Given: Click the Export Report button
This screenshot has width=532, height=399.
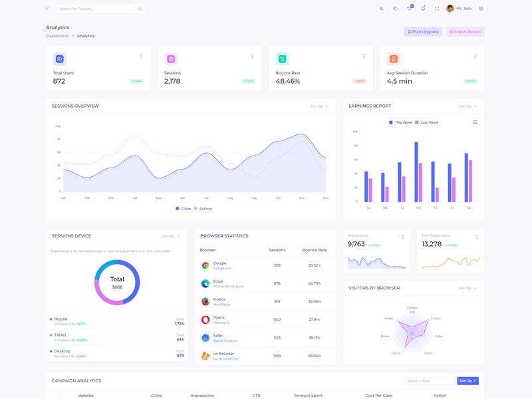Looking at the screenshot, I should point(465,31).
